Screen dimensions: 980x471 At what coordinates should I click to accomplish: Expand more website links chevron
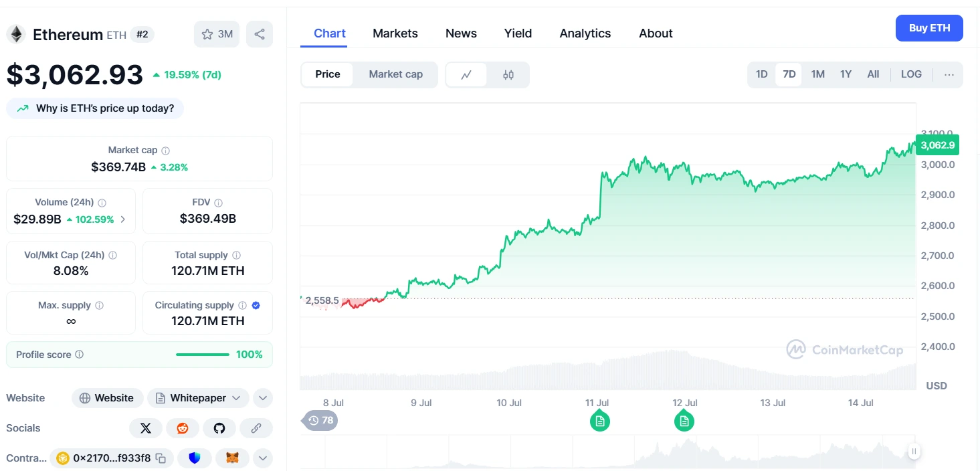click(x=263, y=398)
